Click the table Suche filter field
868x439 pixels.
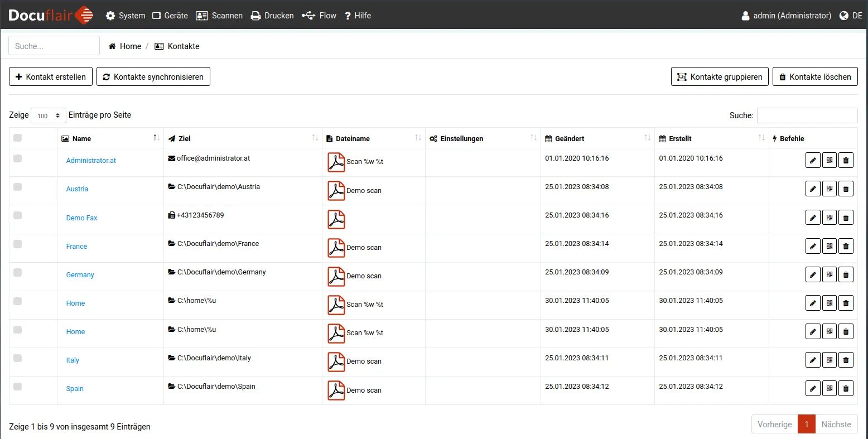(x=807, y=115)
